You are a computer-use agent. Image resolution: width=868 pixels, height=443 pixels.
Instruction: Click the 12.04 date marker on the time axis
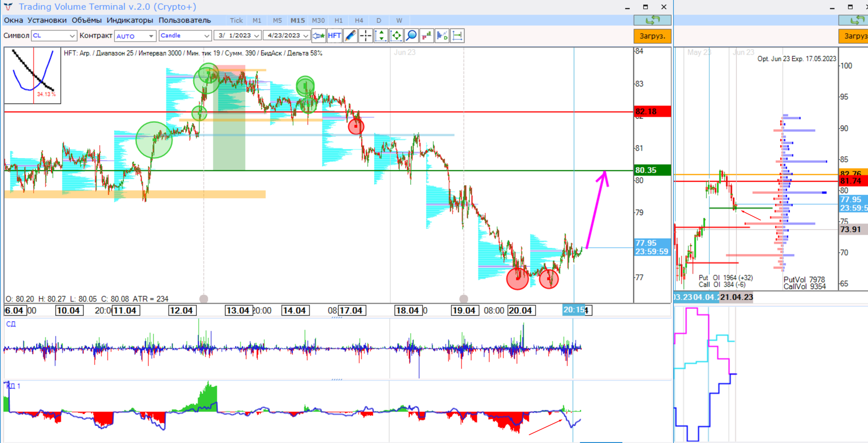pyautogui.click(x=181, y=310)
